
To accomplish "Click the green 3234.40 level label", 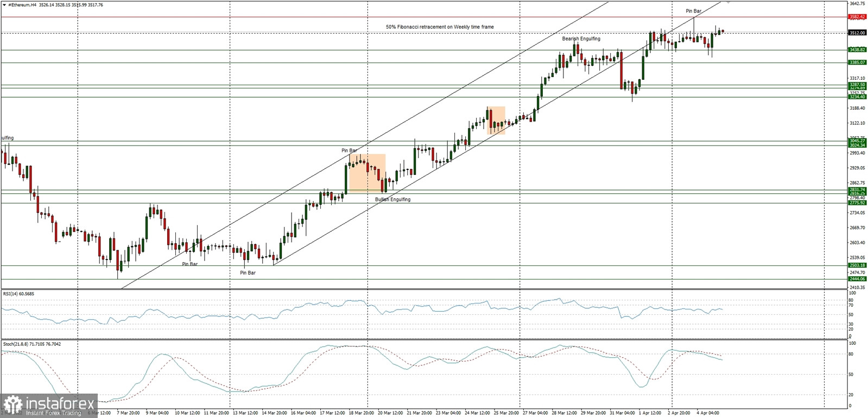I will coord(857,97).
